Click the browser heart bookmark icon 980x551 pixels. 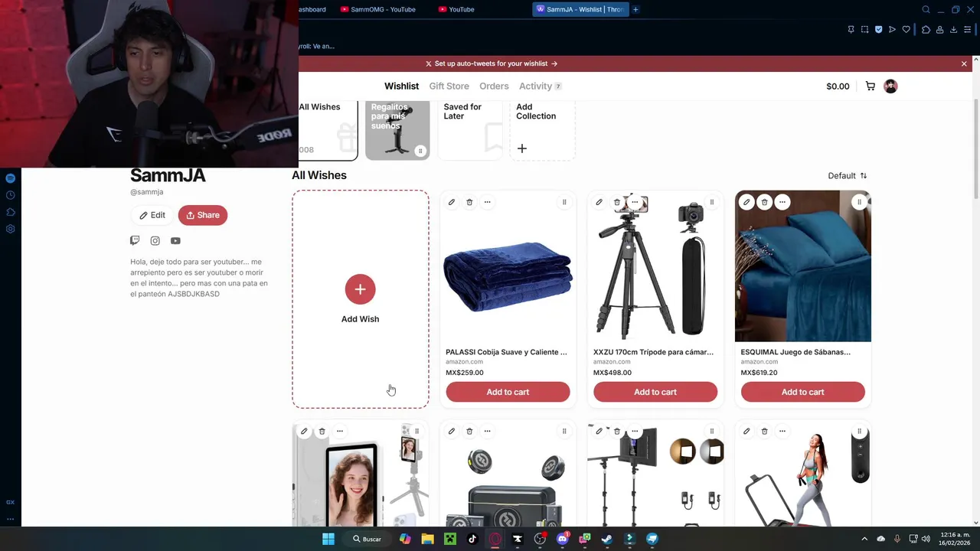coord(906,30)
